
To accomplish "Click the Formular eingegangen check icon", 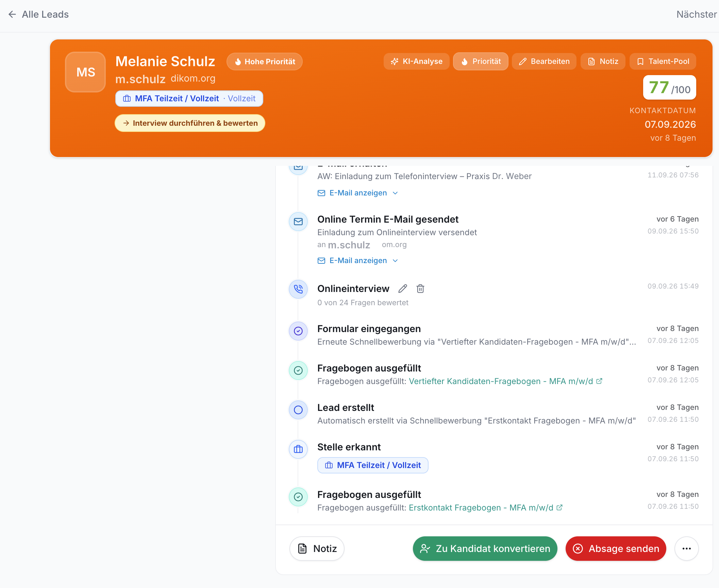I will (x=298, y=331).
